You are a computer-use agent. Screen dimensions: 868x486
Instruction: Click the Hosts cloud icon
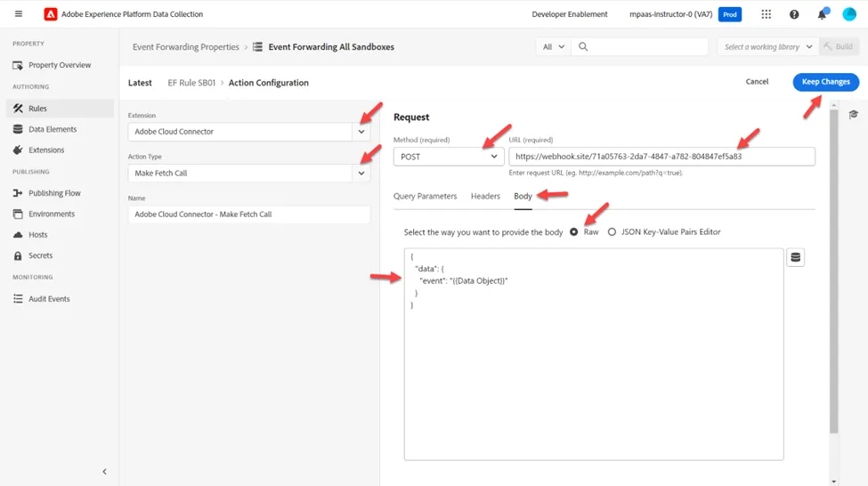[x=18, y=235]
